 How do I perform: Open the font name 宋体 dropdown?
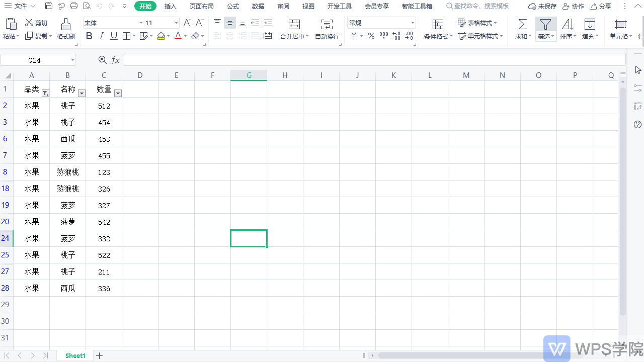[141, 23]
